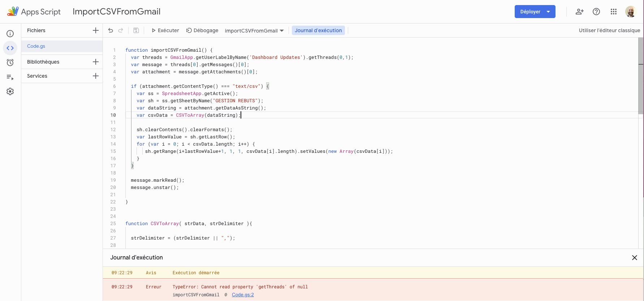Open the Triggers clock icon

10,63
